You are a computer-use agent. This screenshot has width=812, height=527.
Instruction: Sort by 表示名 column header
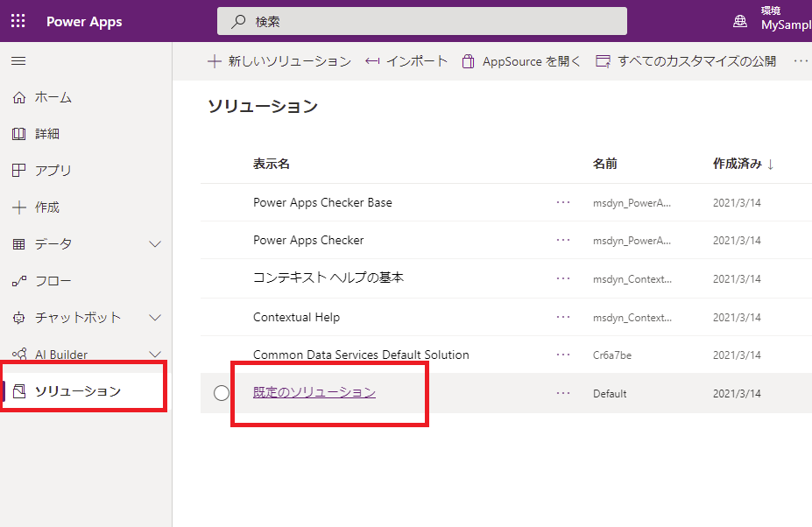[272, 164]
